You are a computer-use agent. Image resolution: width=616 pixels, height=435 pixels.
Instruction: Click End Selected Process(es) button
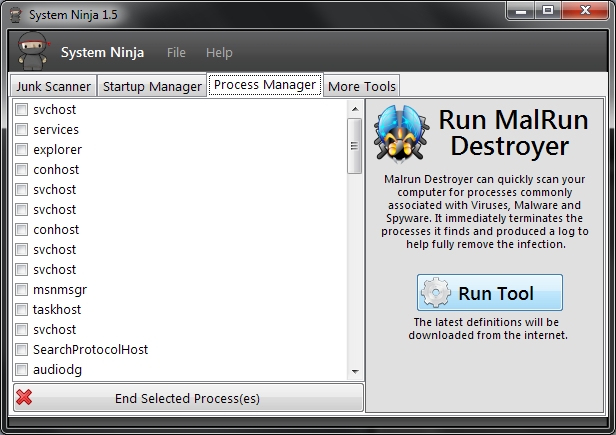188,398
